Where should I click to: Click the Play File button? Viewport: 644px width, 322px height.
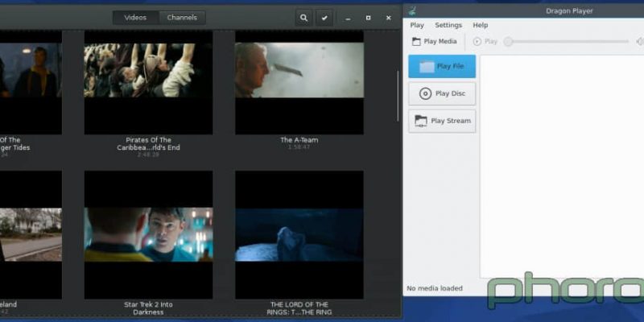442,66
